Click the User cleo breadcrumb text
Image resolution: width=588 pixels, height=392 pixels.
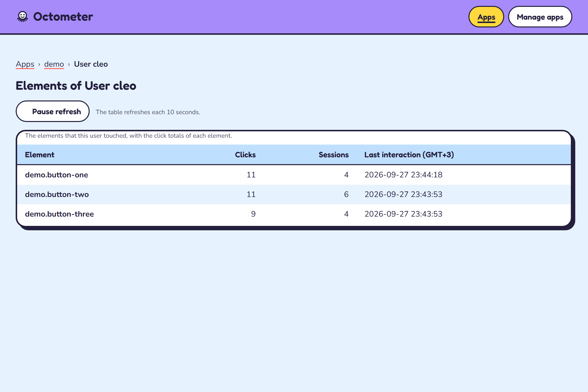pyautogui.click(x=91, y=64)
